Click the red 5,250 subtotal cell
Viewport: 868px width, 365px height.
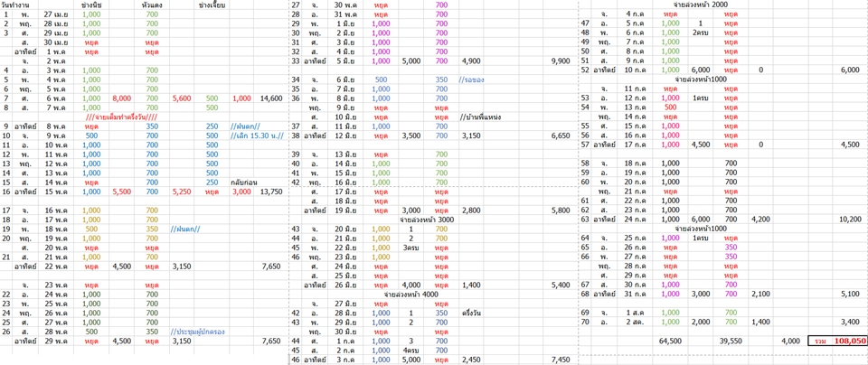click(182, 192)
